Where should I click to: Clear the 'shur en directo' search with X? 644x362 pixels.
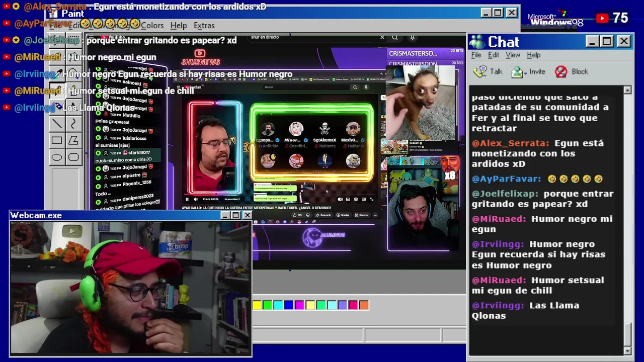tap(382, 37)
